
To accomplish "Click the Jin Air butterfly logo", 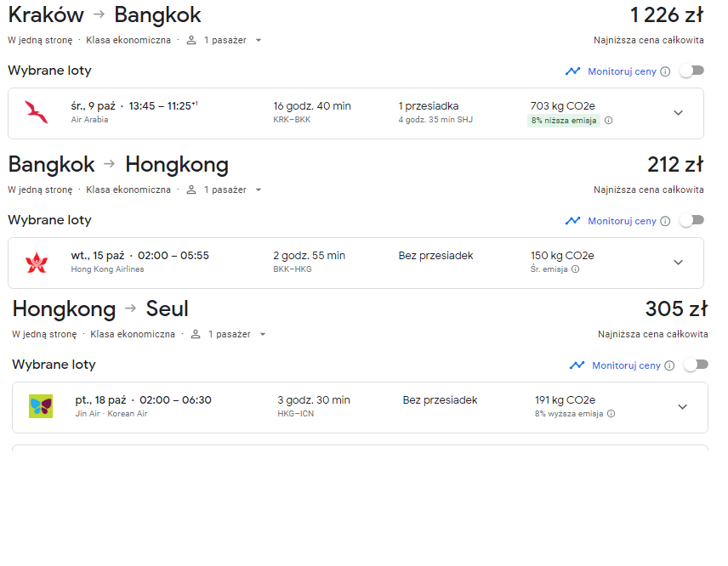I will (41, 406).
